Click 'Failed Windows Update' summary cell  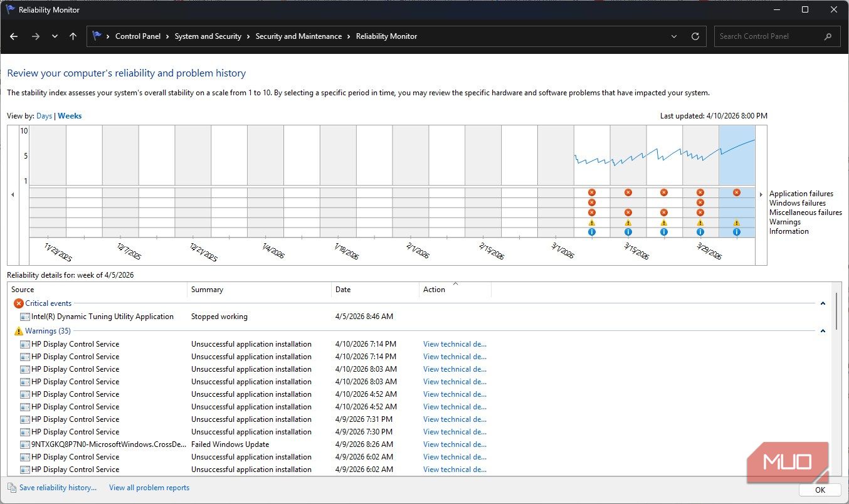230,444
